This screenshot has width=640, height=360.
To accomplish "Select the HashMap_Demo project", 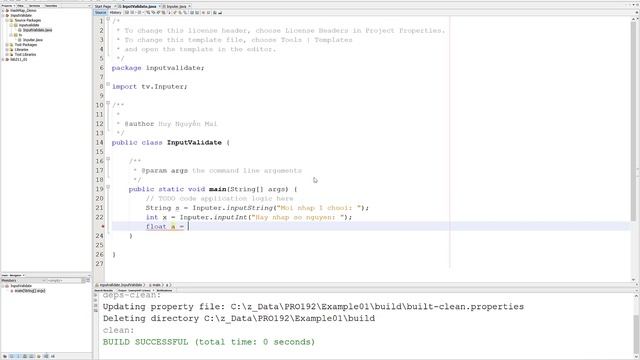I will pos(23,10).
